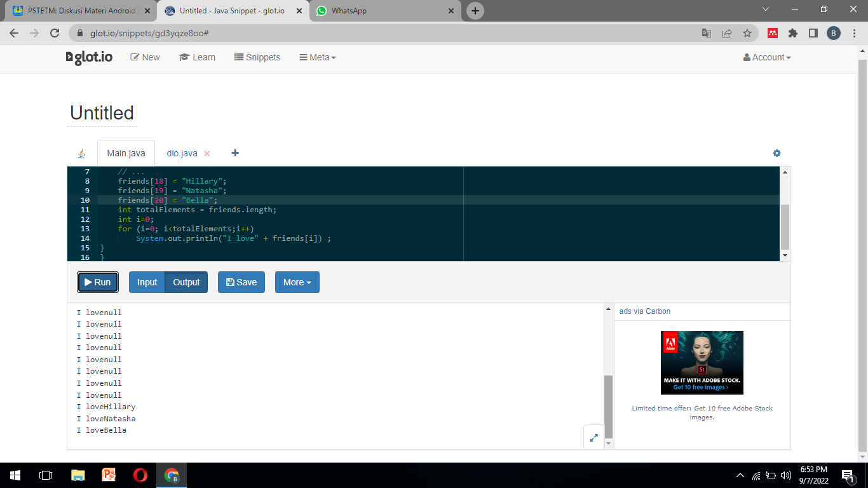Image resolution: width=868 pixels, height=488 pixels.
Task: Expand the Meta dropdown menu
Action: tap(317, 57)
